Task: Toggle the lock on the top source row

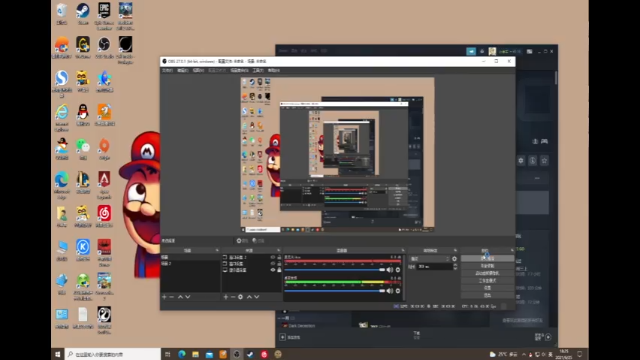Action: click(279, 257)
